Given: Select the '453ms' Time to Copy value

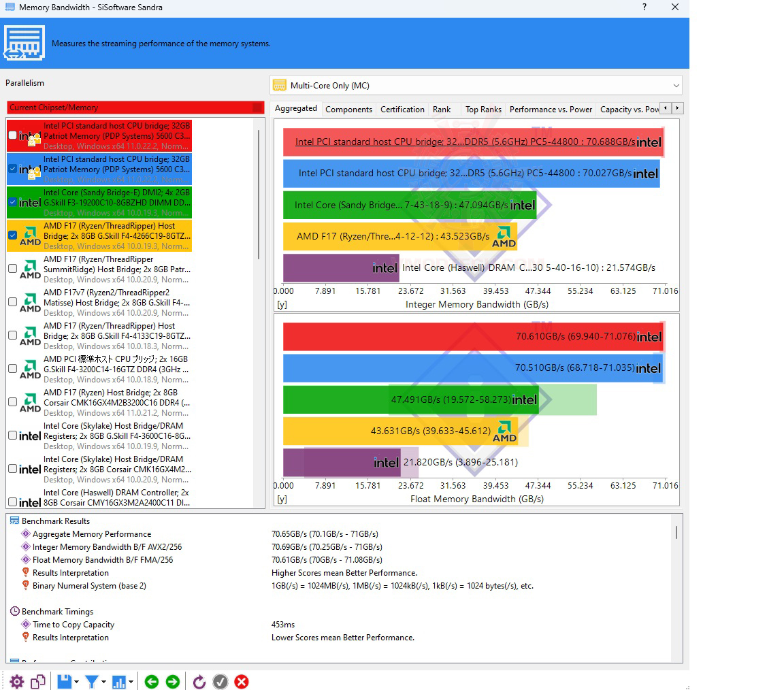Looking at the screenshot, I should pyautogui.click(x=283, y=625).
